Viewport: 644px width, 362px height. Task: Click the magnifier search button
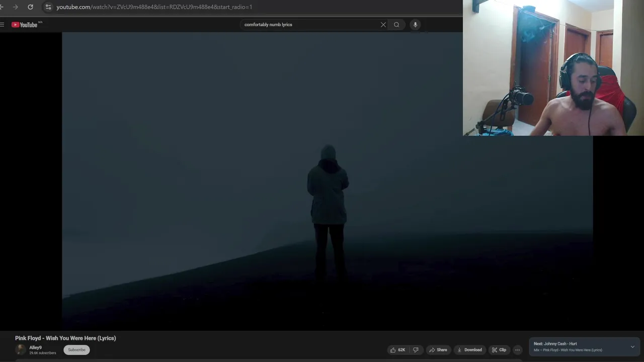point(396,25)
